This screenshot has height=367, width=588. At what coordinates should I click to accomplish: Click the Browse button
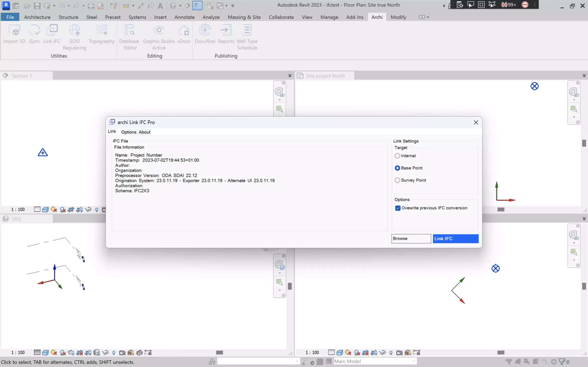[411, 239]
